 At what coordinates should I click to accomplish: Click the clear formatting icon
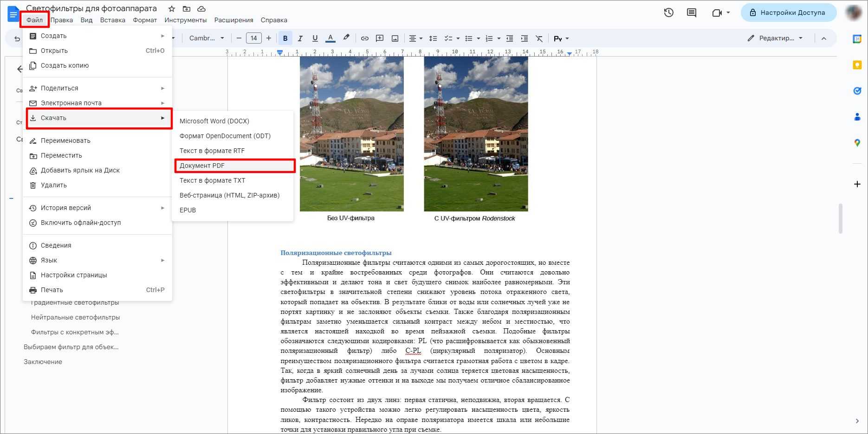[x=539, y=38]
